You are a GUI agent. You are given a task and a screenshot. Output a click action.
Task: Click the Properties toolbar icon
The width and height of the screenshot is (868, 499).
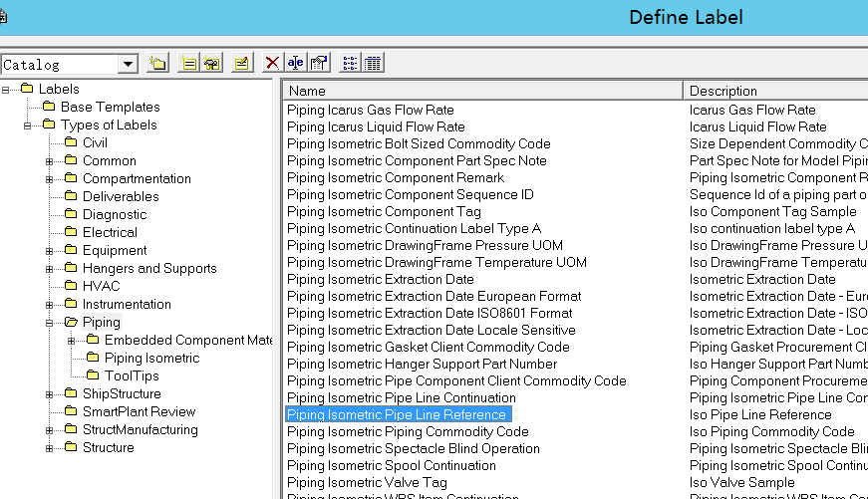(318, 63)
